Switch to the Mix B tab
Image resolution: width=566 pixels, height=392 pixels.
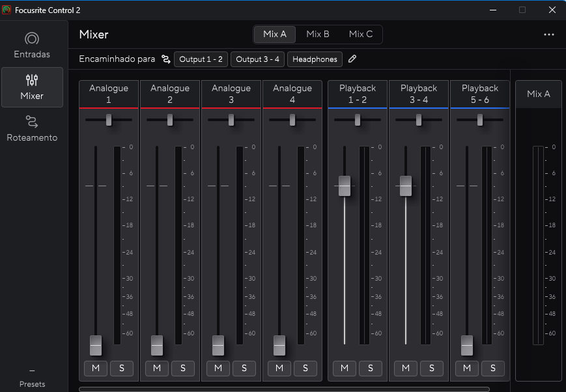pos(318,35)
